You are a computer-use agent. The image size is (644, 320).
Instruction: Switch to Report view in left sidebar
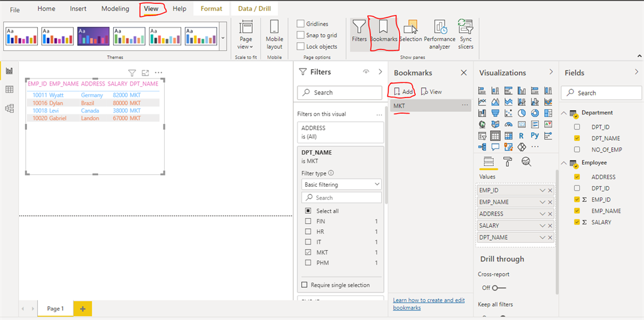coord(9,72)
